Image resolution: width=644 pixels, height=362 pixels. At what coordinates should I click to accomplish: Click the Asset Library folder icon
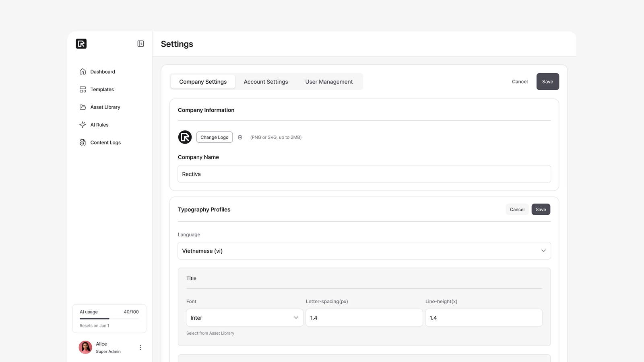pos(83,107)
